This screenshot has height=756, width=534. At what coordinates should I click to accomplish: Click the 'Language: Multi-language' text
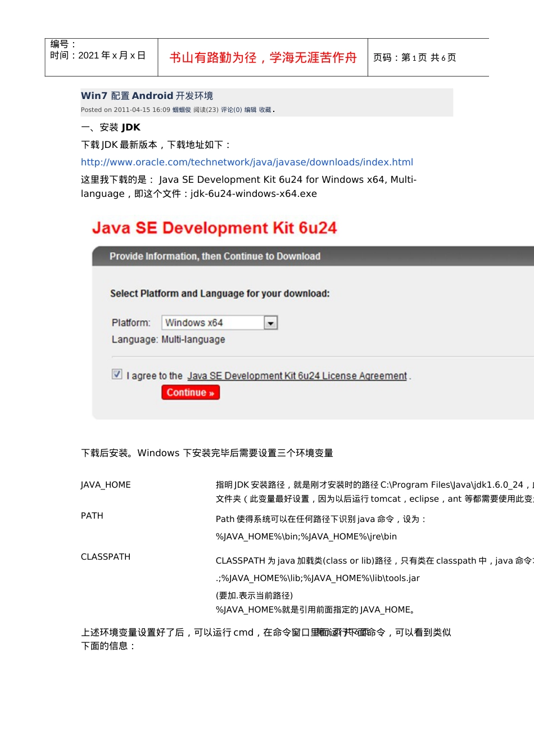(168, 340)
